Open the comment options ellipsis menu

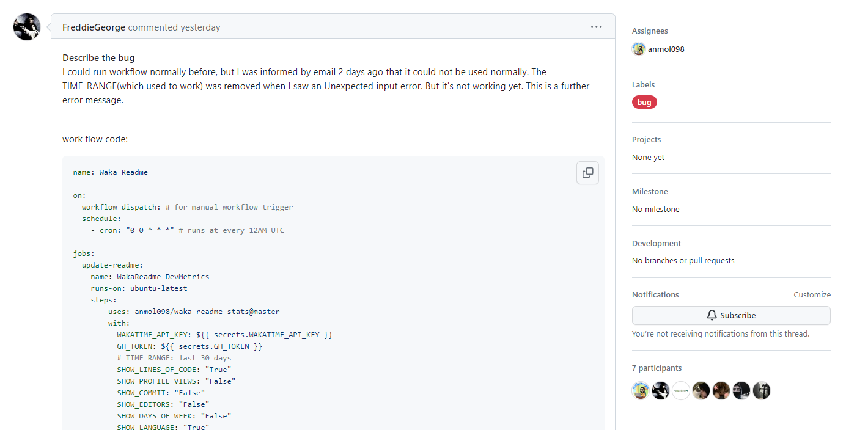(596, 27)
